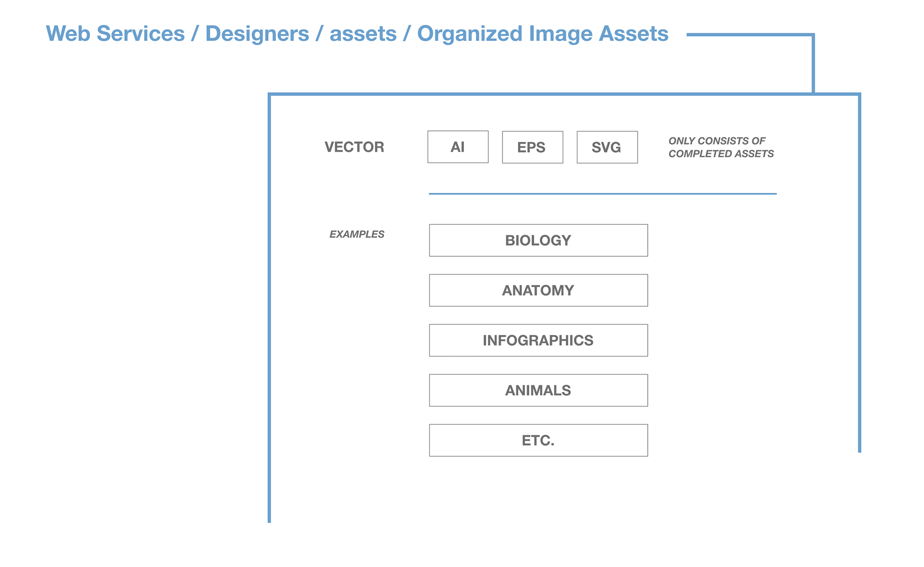
Task: Open the BIOLOGY category box
Action: click(538, 240)
